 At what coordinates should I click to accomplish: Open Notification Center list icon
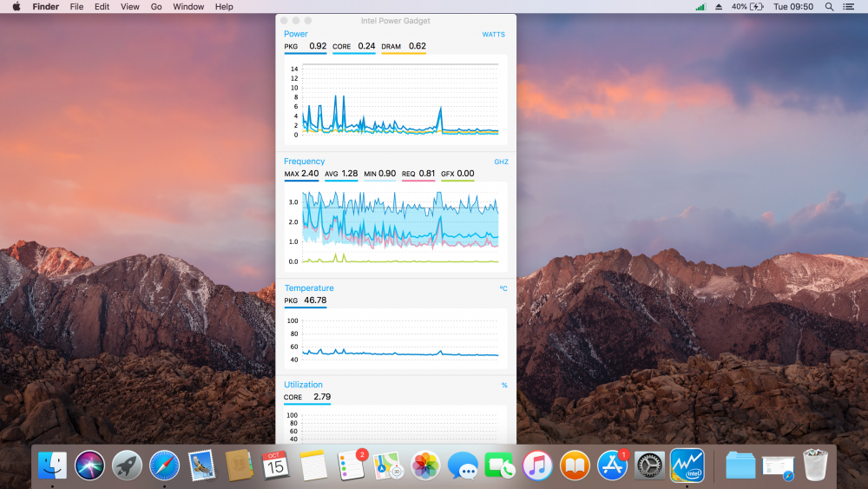pyautogui.click(x=848, y=7)
